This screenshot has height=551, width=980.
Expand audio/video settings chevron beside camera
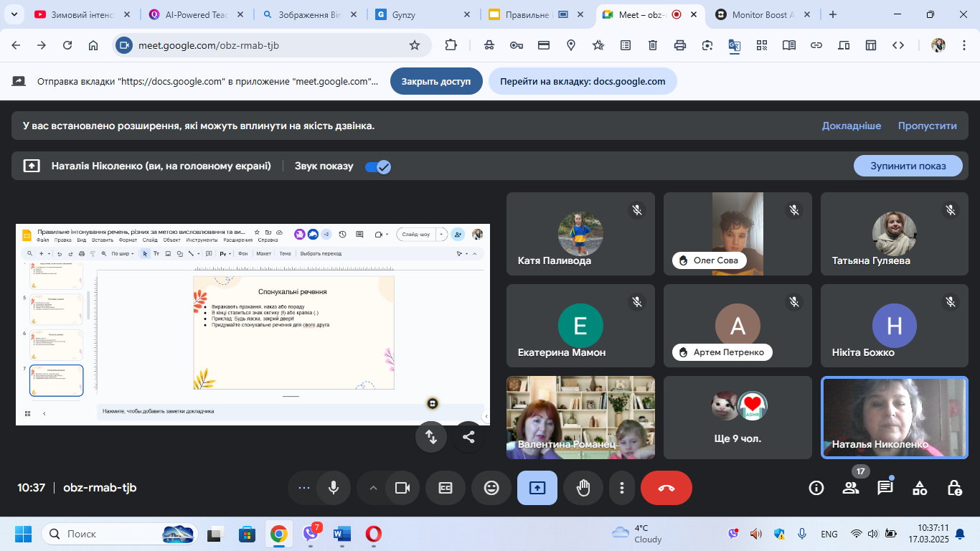(373, 488)
